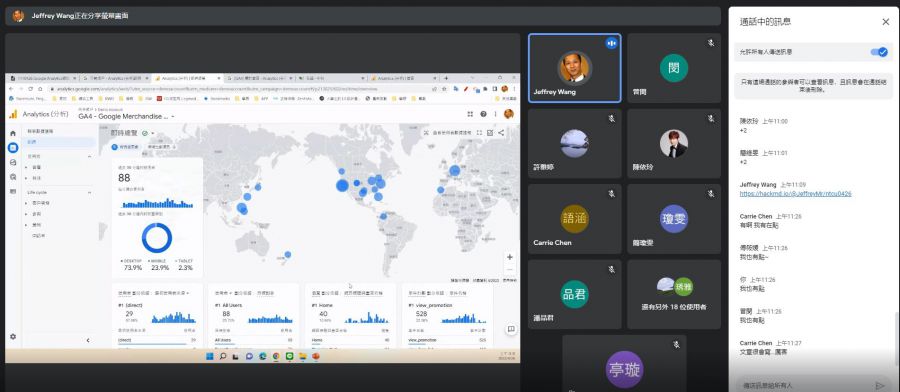
Task: Click the send message arrow icon
Action: tap(880, 385)
